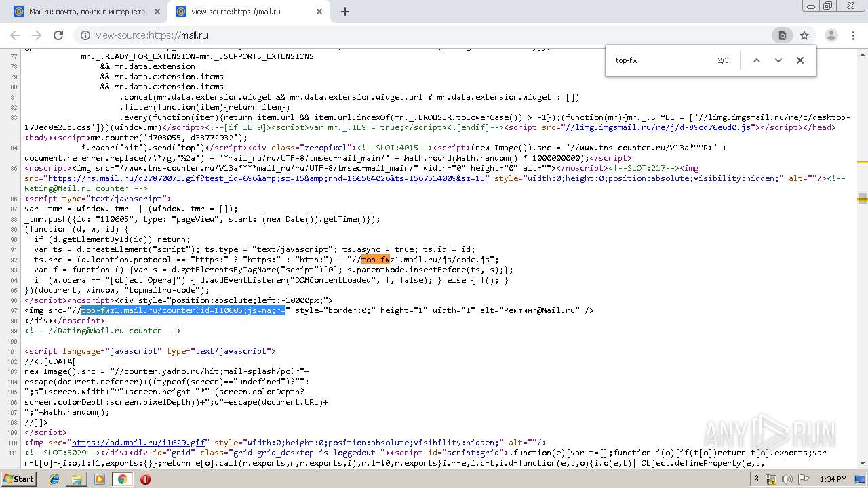Screen dimensions: 868x488
Task: Click the red Opera icon in taskbar
Action: pyautogui.click(x=145, y=479)
